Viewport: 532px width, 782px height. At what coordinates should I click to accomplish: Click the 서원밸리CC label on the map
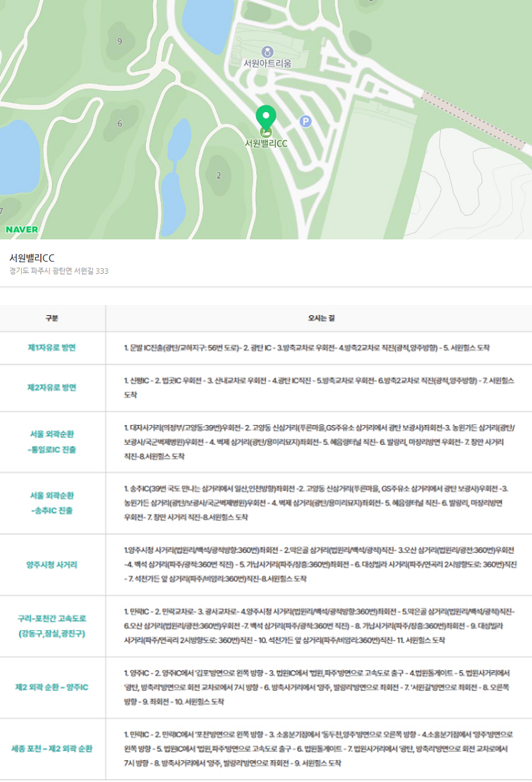(266, 144)
